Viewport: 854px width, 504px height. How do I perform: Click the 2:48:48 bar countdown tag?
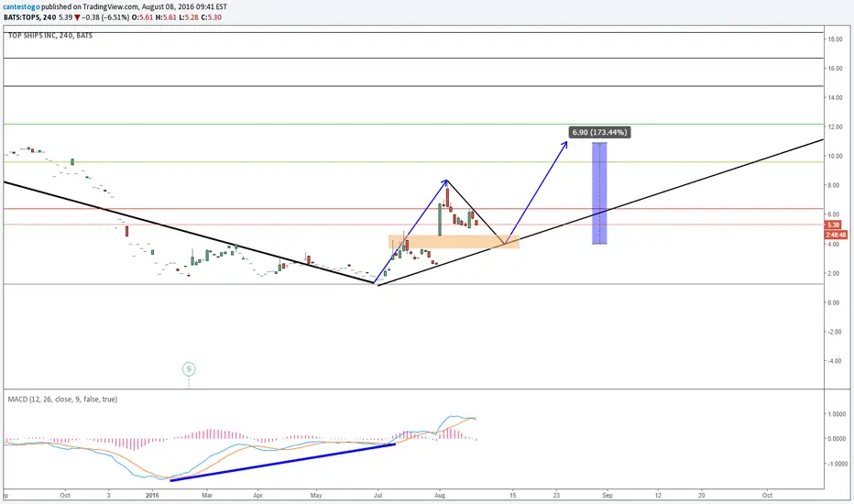[x=836, y=235]
